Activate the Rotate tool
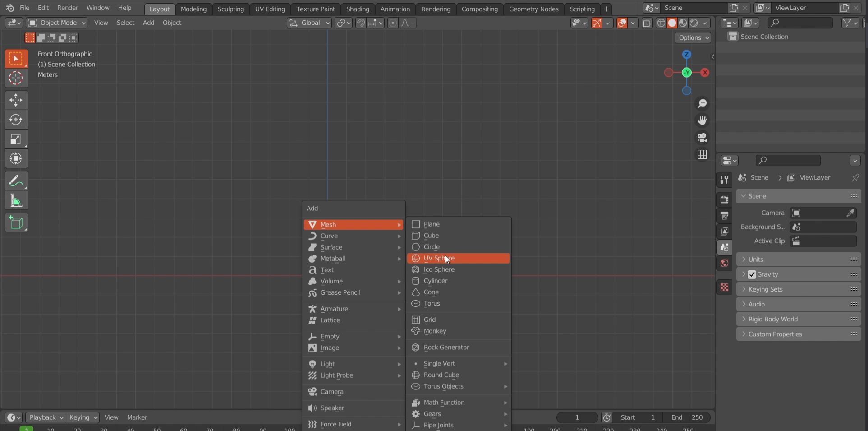The image size is (868, 431). 16,120
